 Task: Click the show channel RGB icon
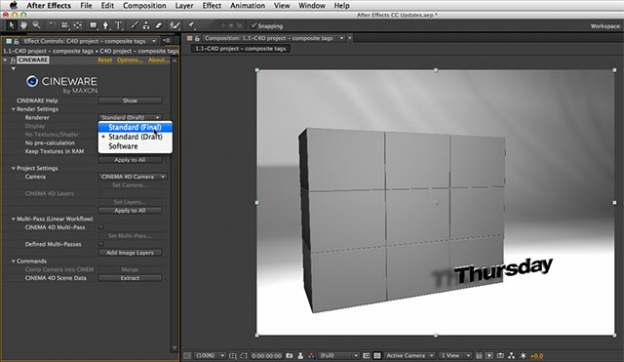[311, 356]
